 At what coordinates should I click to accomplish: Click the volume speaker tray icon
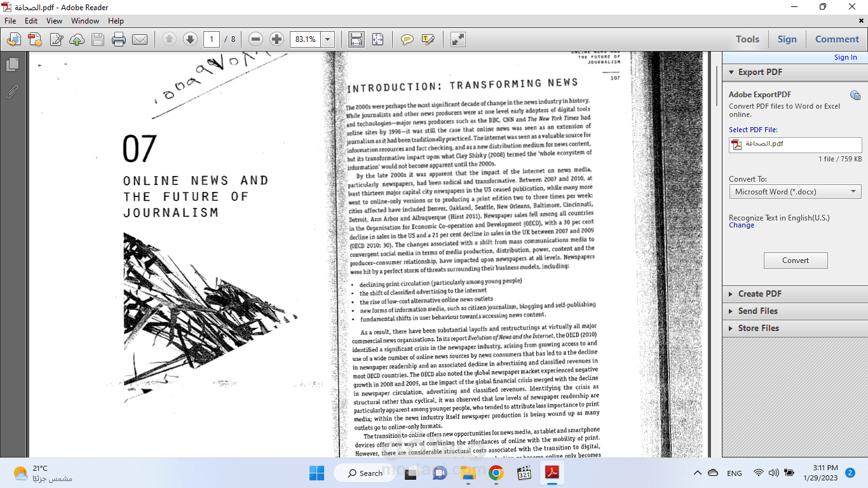773,473
